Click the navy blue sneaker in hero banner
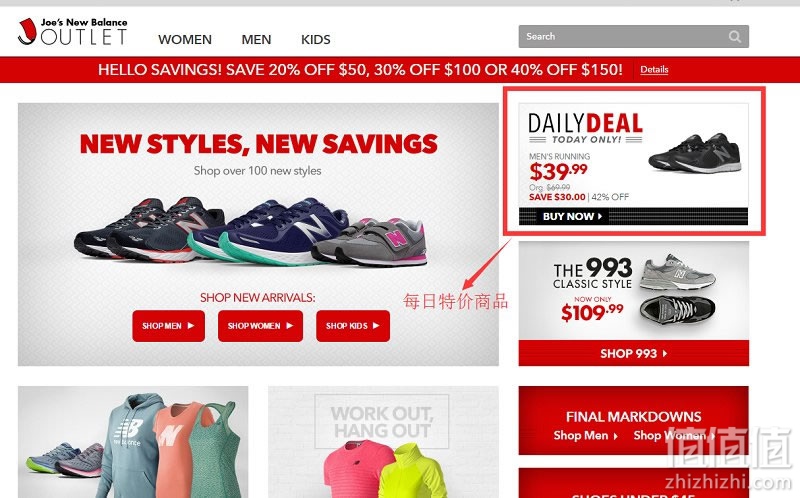800x498 pixels. click(x=269, y=232)
